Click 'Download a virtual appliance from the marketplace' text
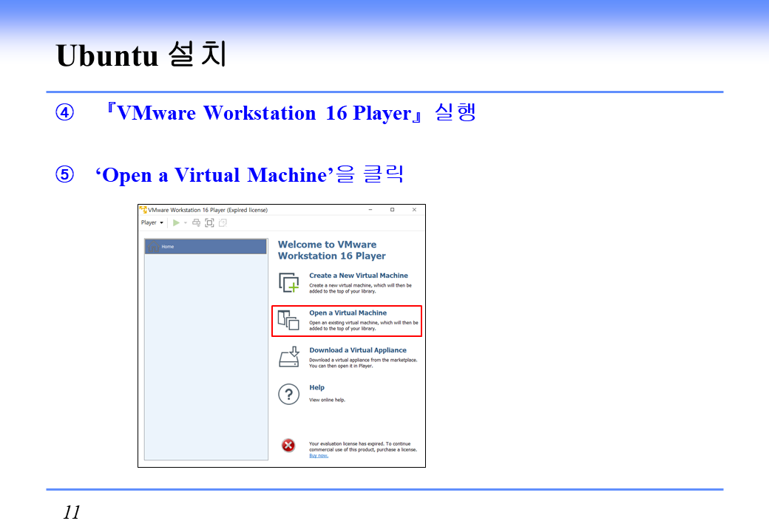The width and height of the screenshot is (769, 532). (x=363, y=363)
